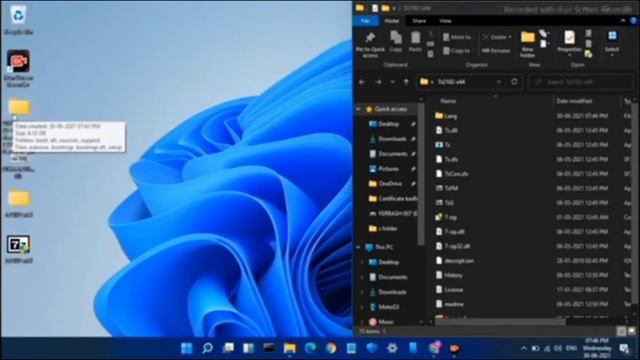Image resolution: width=640 pixels, height=360 pixels.
Task: Select the readme file
Action: tap(449, 304)
